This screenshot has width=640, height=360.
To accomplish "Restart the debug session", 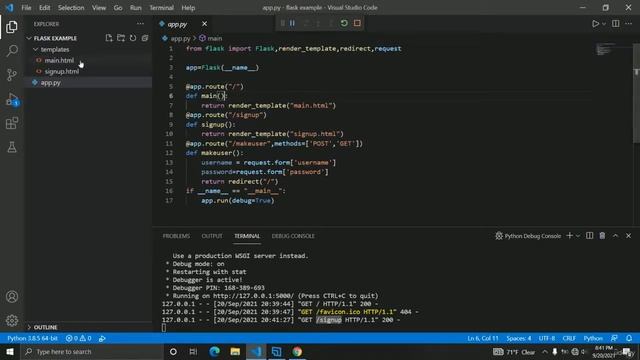I will click(x=344, y=23).
